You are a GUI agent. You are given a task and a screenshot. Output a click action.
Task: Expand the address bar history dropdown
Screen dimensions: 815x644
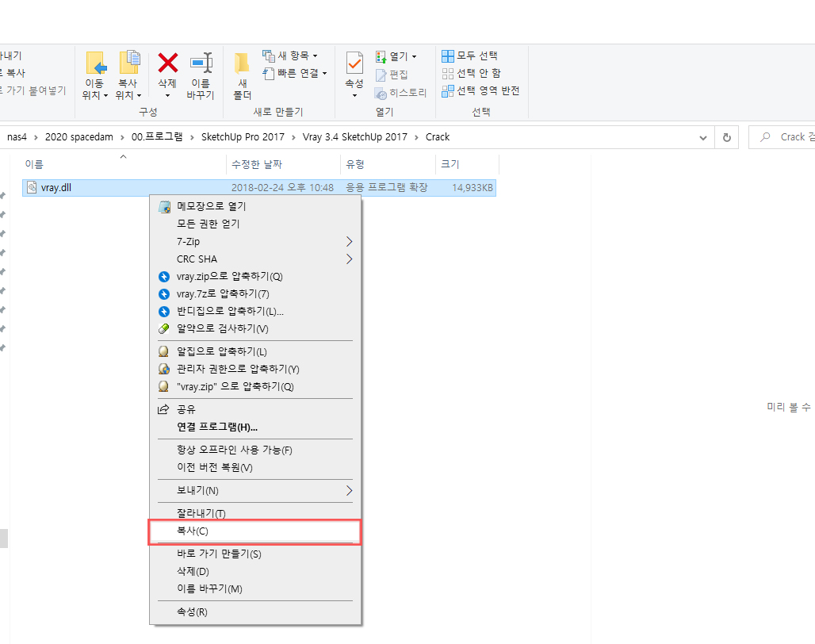(x=702, y=138)
